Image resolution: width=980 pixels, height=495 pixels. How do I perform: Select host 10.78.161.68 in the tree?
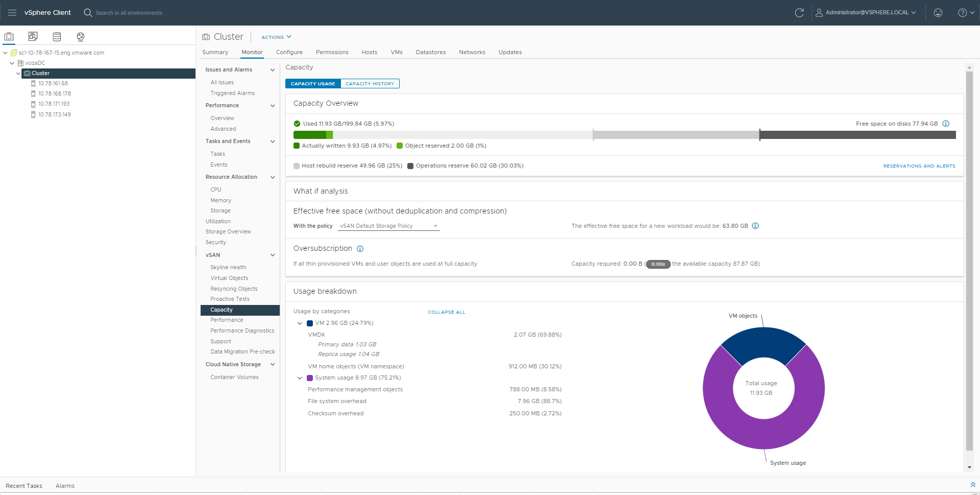click(53, 83)
